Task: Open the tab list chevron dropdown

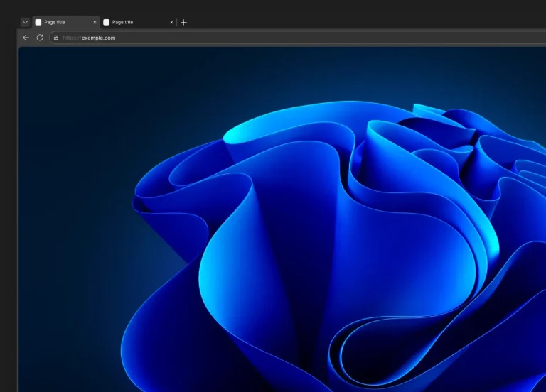Action: point(25,22)
